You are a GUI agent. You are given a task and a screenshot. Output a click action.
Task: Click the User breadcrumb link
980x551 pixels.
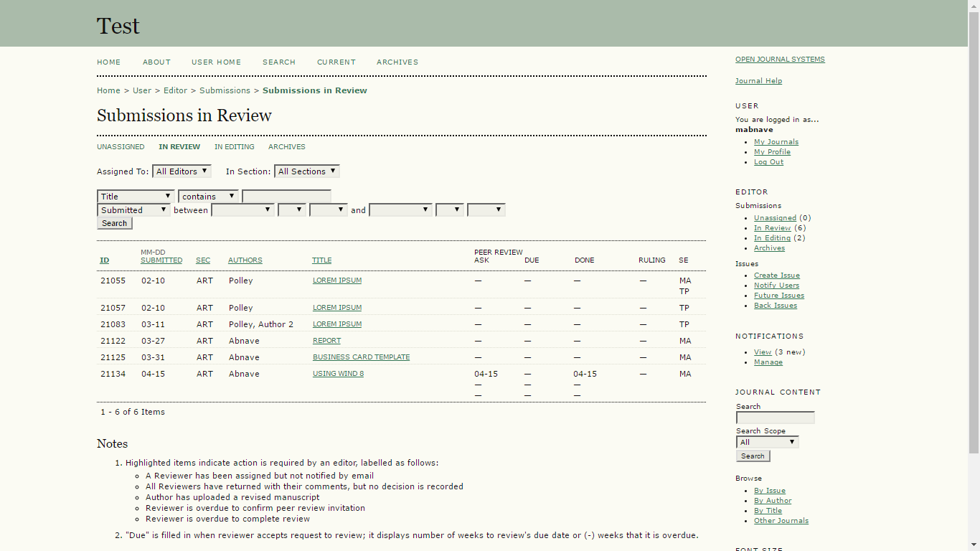click(142, 90)
